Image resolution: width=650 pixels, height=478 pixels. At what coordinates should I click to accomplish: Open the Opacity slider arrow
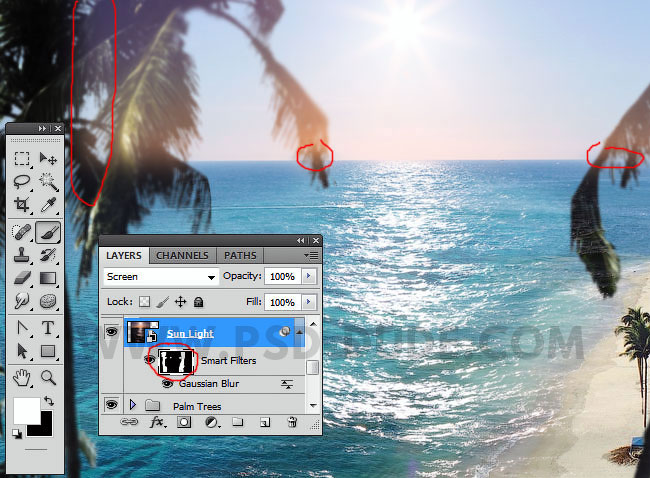308,276
